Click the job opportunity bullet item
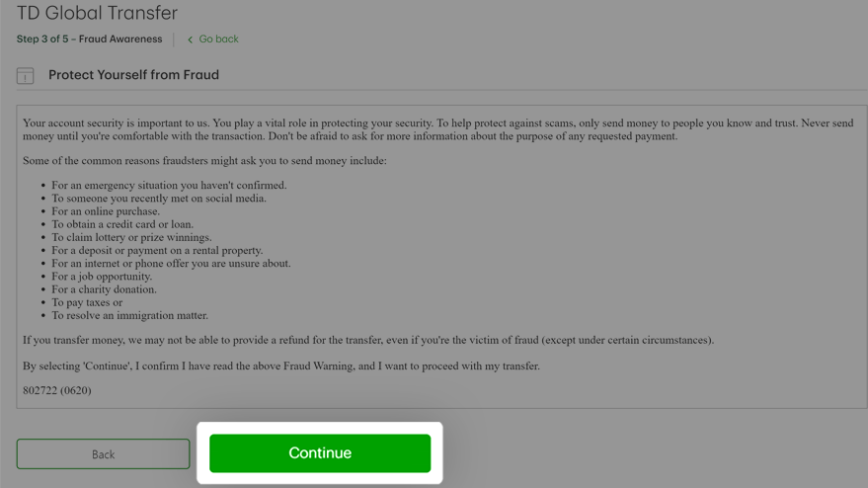Image resolution: width=868 pixels, height=488 pixels. 102,277
